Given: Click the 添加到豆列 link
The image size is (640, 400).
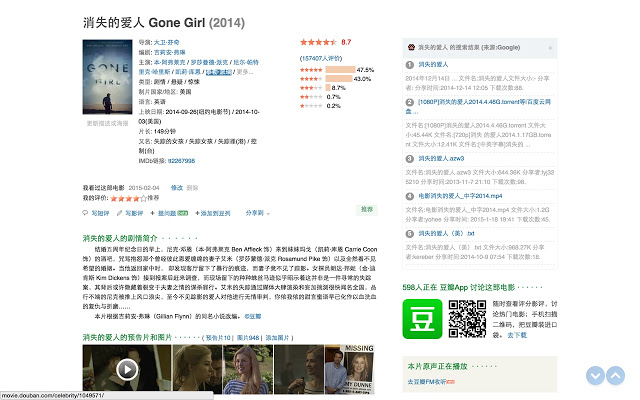Looking at the screenshot, I should point(215,213).
